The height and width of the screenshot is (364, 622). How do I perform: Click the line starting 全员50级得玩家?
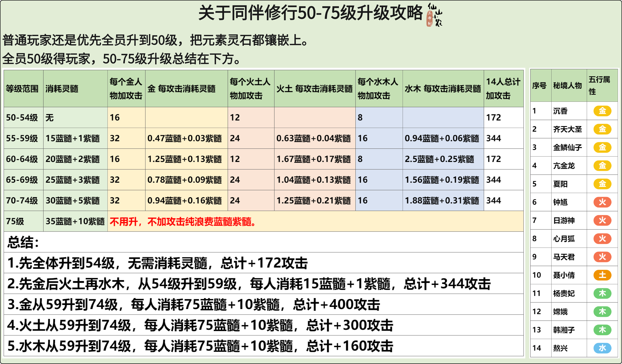121,59
